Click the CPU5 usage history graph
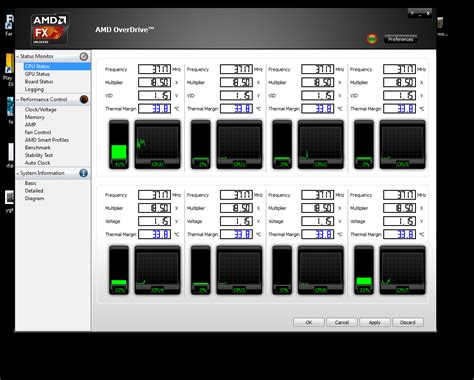The height and width of the screenshot is (380, 474). coord(239,270)
